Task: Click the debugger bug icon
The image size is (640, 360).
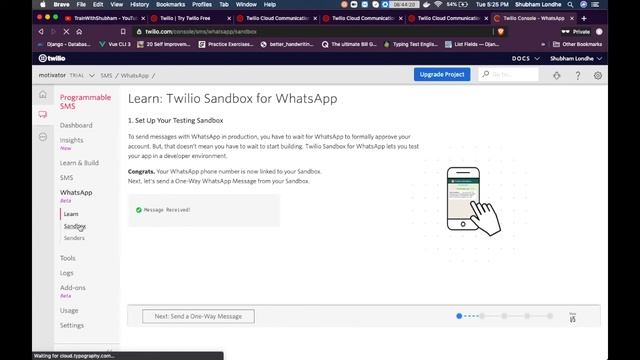Action: click(x=557, y=76)
